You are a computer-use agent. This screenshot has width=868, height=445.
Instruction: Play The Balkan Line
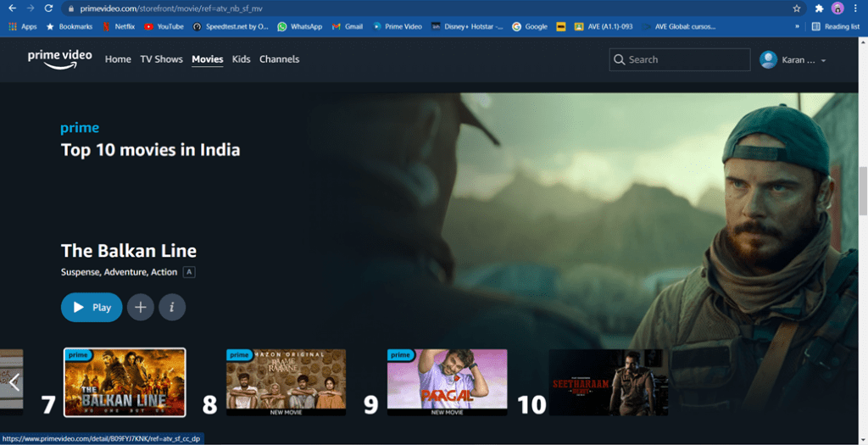[x=92, y=308]
